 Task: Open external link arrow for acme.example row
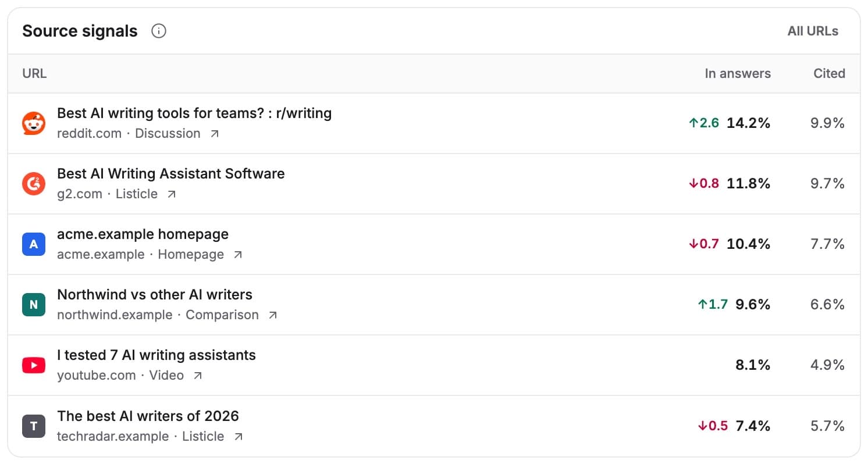[237, 255]
